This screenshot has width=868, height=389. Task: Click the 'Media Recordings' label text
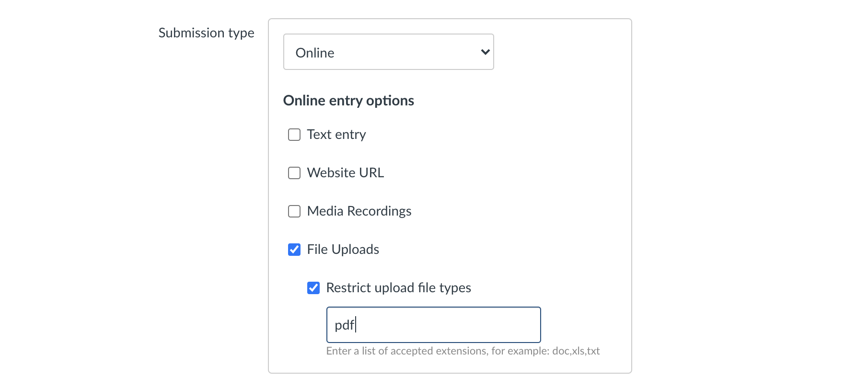point(359,211)
